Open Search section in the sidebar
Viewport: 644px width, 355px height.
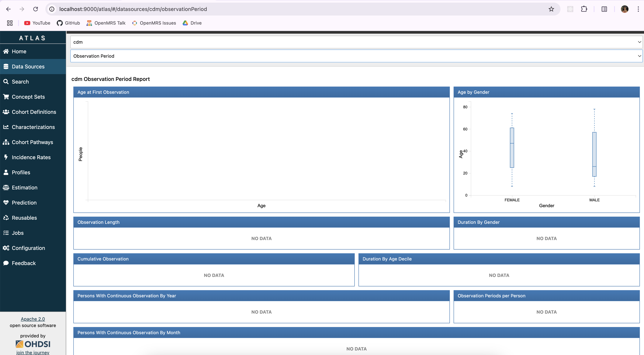click(33, 81)
